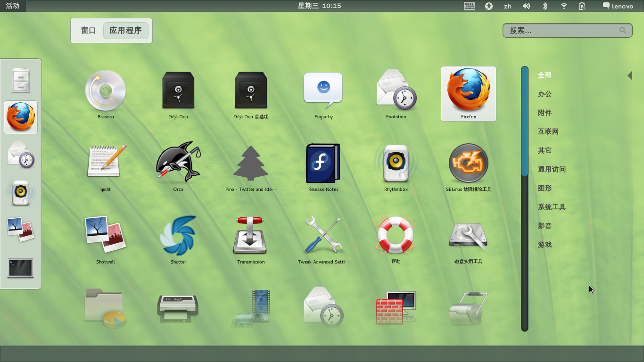This screenshot has width=644, height=362.
Task: Click the 搜索 search field
Action: (567, 31)
